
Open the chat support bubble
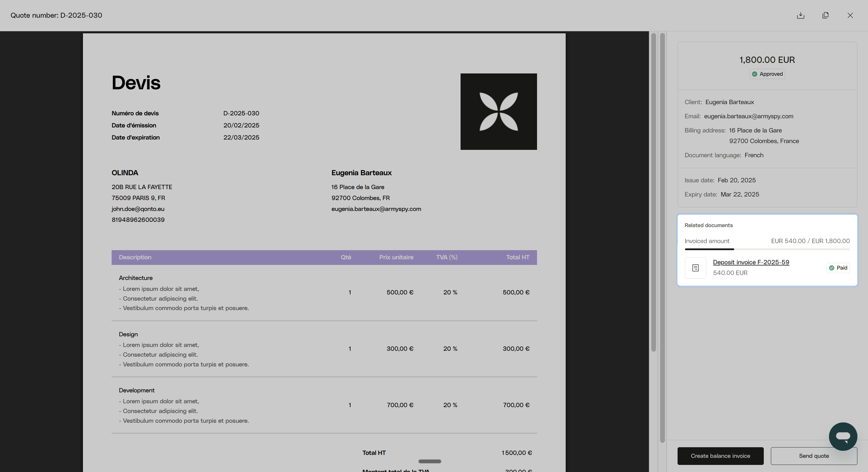click(843, 436)
